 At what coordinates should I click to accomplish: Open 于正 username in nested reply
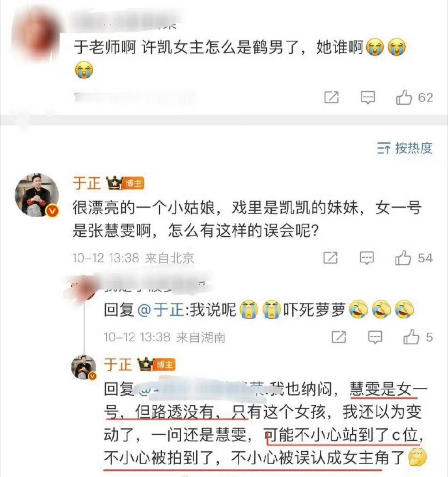tap(118, 364)
